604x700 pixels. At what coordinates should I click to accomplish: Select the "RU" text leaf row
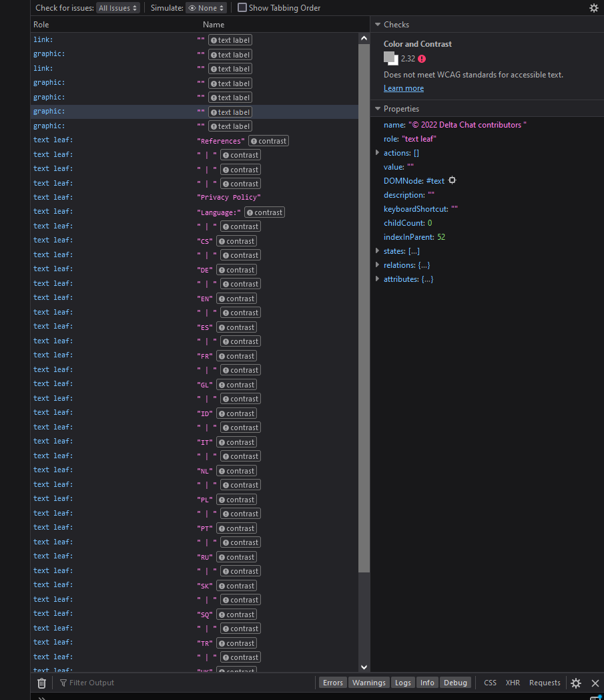click(x=194, y=556)
